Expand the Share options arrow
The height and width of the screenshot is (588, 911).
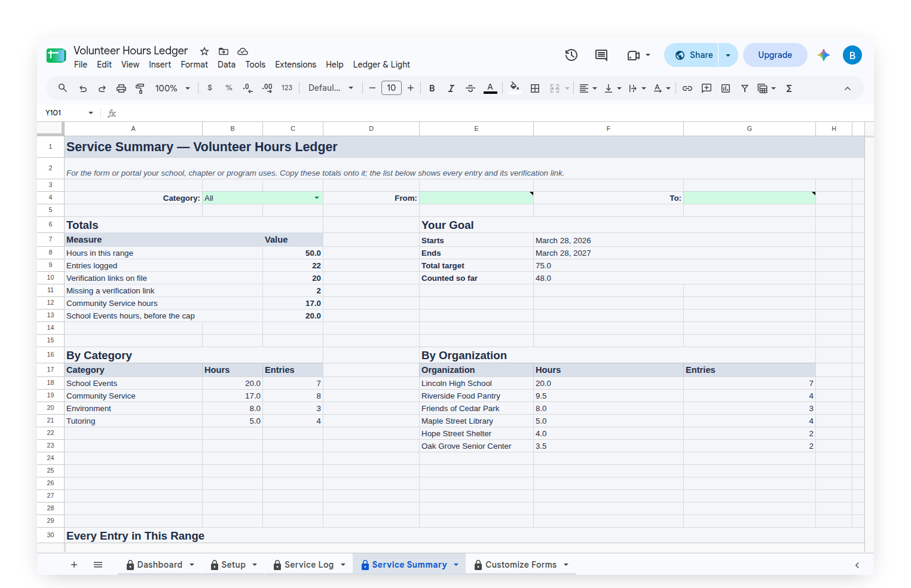[x=728, y=55]
